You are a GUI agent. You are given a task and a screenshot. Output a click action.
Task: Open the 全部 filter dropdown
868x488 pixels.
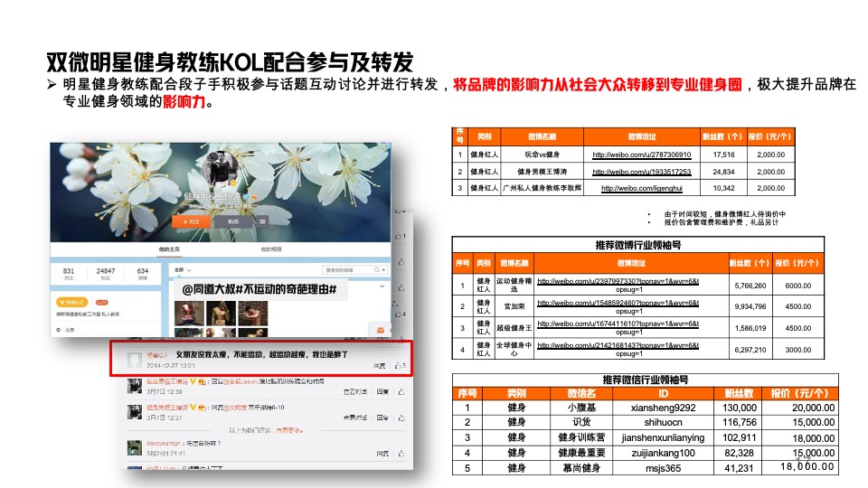183,270
